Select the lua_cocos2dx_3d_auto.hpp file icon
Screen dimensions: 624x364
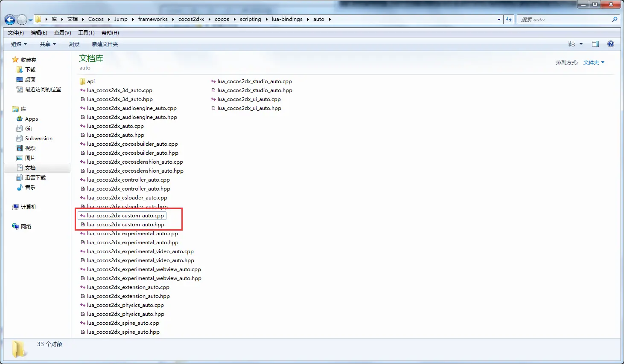point(83,99)
